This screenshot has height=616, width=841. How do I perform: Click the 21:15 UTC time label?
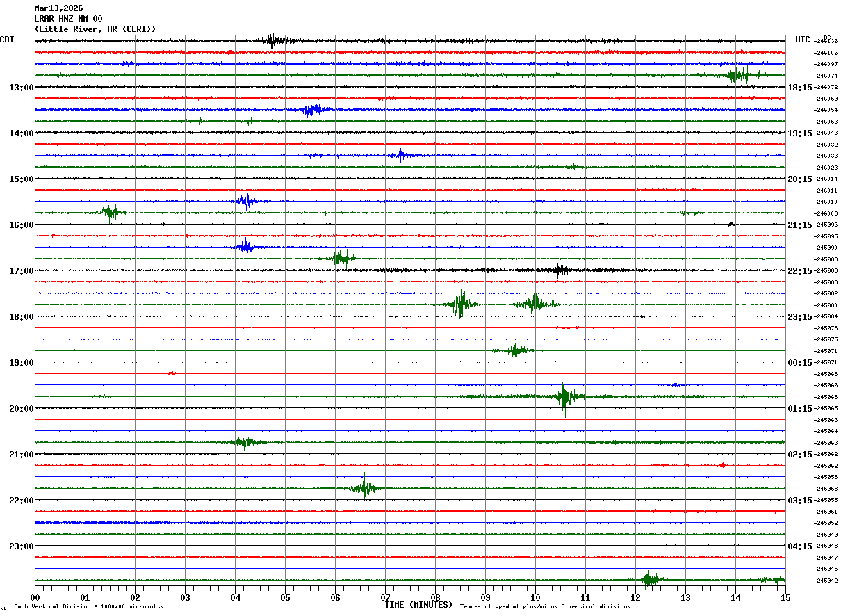[800, 225]
